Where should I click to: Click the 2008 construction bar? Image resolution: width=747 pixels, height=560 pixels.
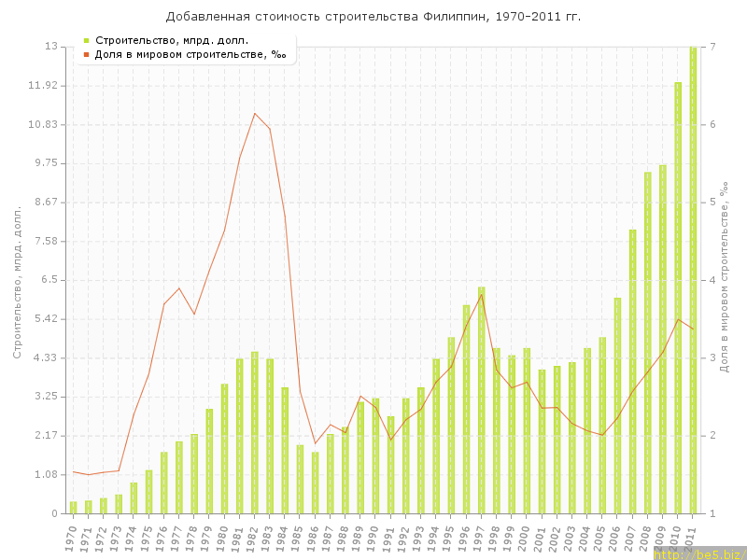(x=647, y=343)
